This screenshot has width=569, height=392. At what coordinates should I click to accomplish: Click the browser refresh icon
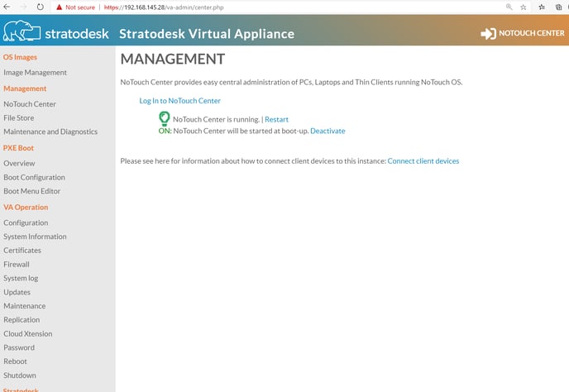pyautogui.click(x=41, y=7)
